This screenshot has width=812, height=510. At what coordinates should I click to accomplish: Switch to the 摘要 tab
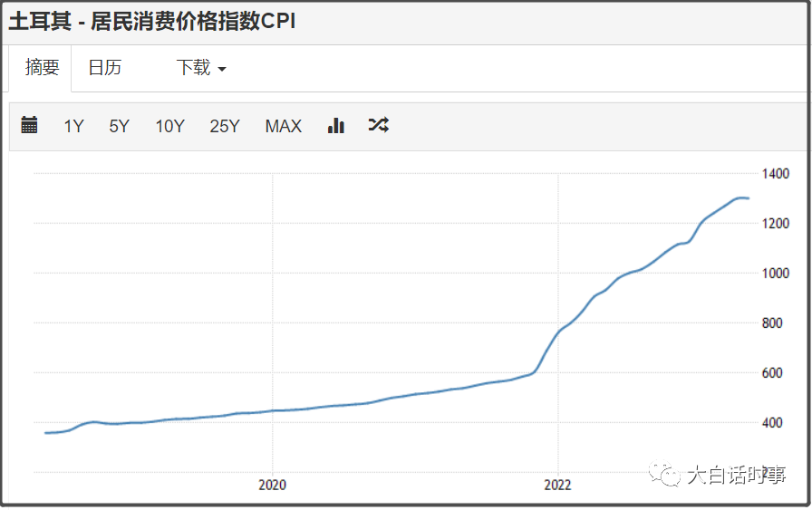[x=42, y=68]
